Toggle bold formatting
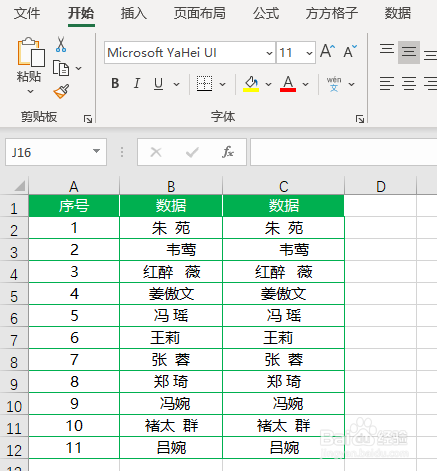 [115, 83]
